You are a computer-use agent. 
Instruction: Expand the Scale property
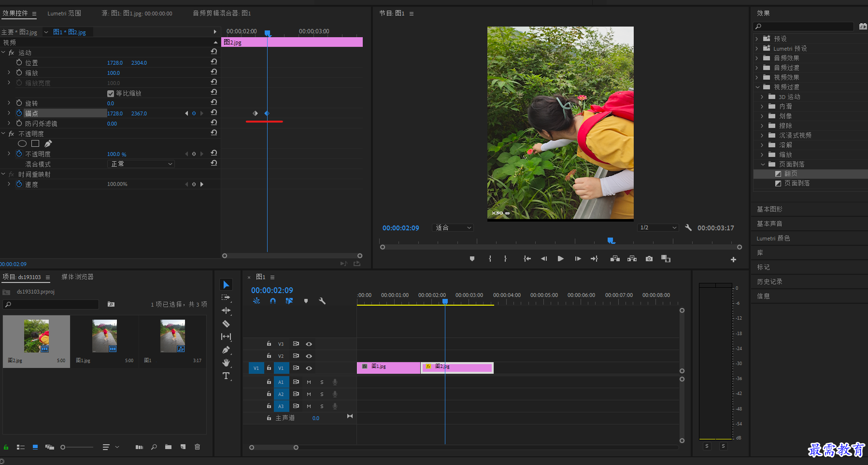[x=9, y=72]
